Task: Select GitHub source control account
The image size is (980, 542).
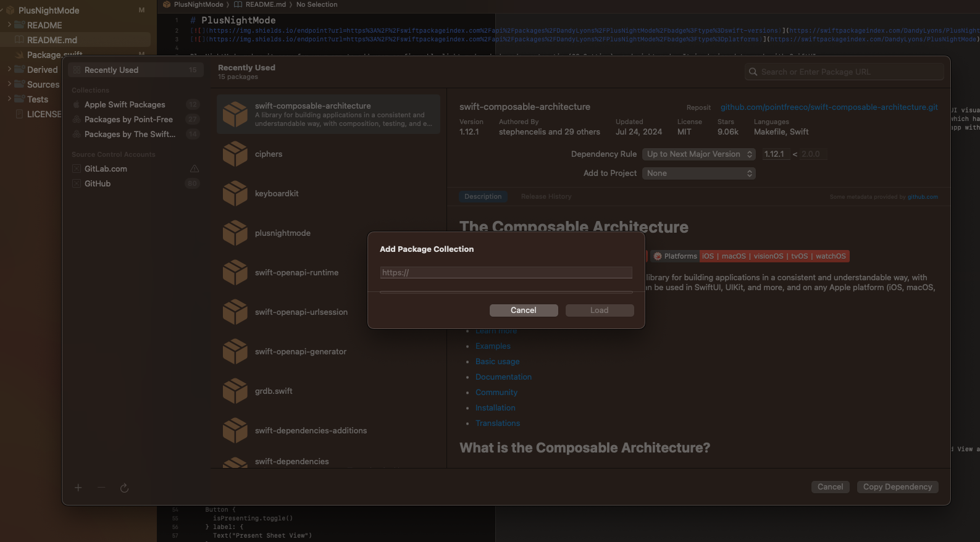Action: pos(135,183)
